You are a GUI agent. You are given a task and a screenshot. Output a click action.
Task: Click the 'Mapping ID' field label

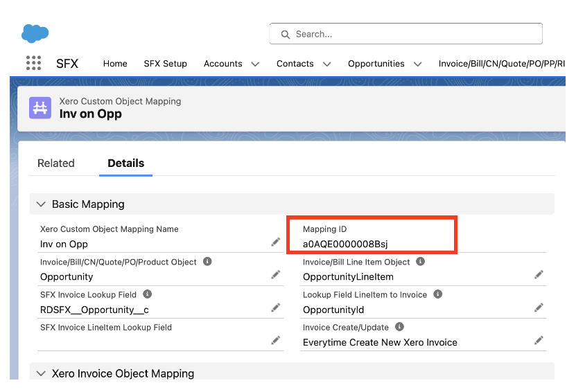[324, 229]
